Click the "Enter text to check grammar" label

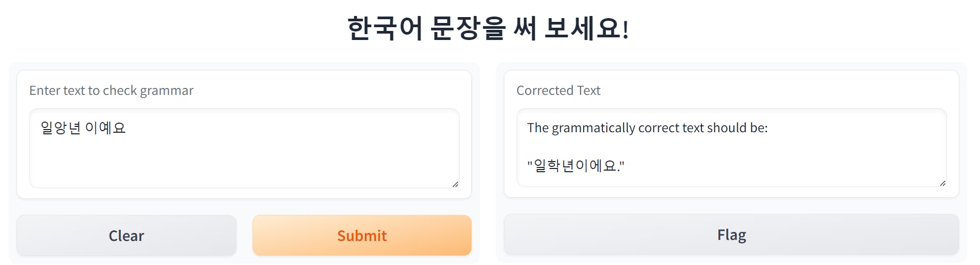point(111,91)
